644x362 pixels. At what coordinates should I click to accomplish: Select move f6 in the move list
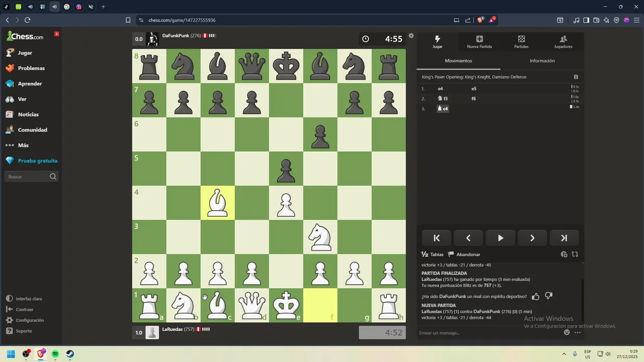473,99
